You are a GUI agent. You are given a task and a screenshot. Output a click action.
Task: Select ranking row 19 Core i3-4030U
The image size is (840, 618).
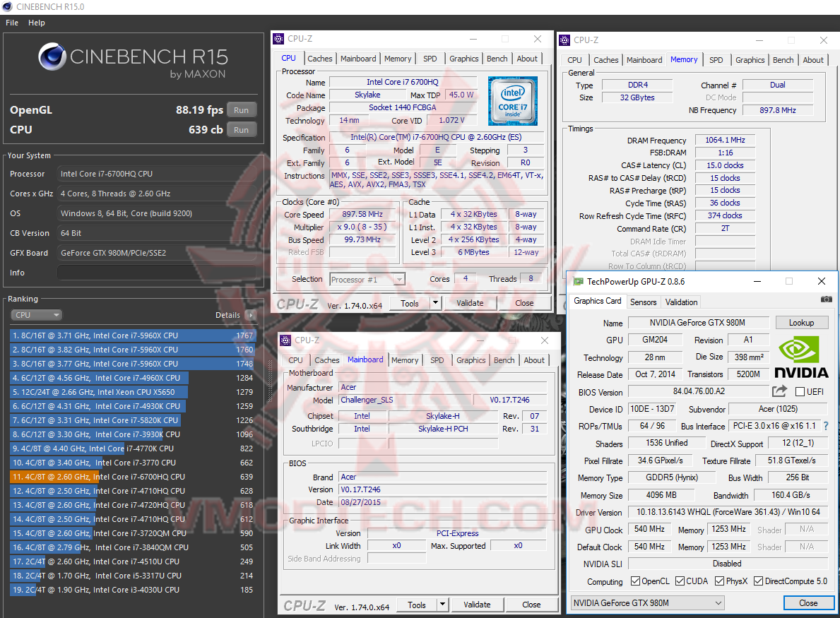coord(132,590)
